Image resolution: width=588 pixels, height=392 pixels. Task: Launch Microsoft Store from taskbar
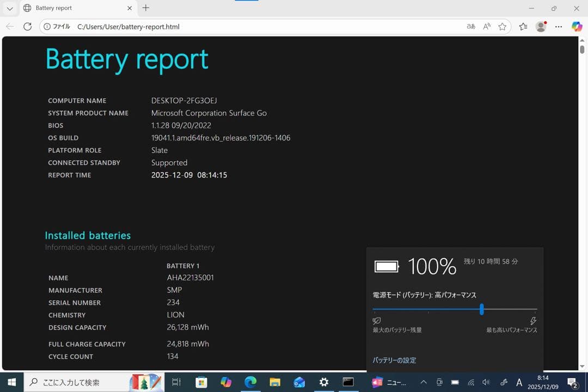tap(201, 382)
